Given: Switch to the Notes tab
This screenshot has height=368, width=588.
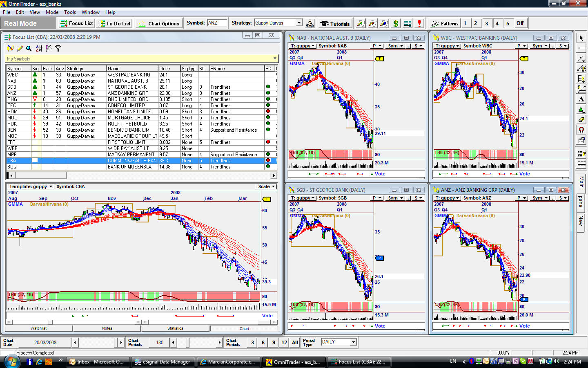Looking at the screenshot, I should tap(107, 328).
